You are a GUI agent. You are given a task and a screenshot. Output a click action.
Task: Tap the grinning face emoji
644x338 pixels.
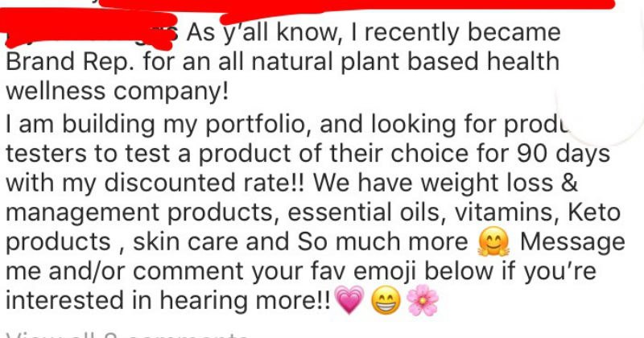386,300
